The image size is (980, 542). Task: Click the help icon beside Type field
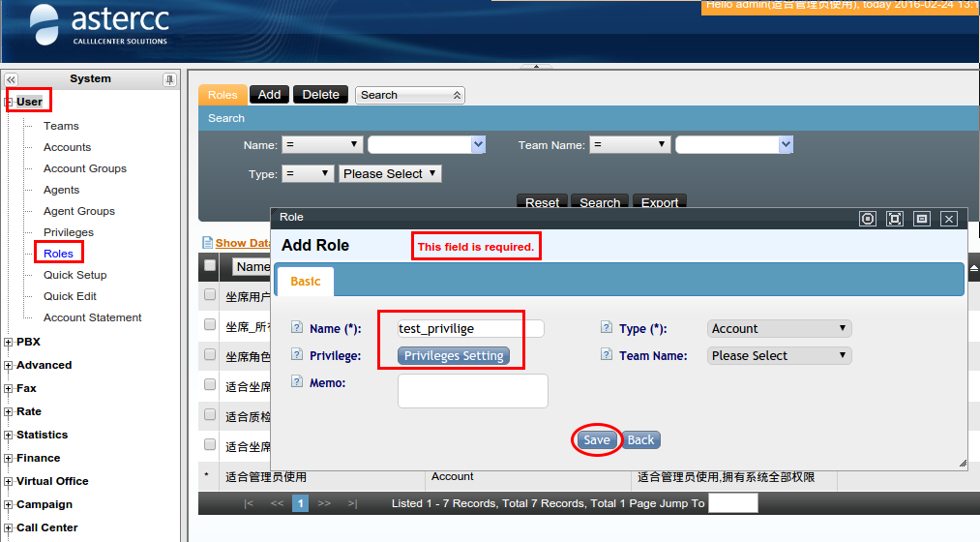click(607, 328)
